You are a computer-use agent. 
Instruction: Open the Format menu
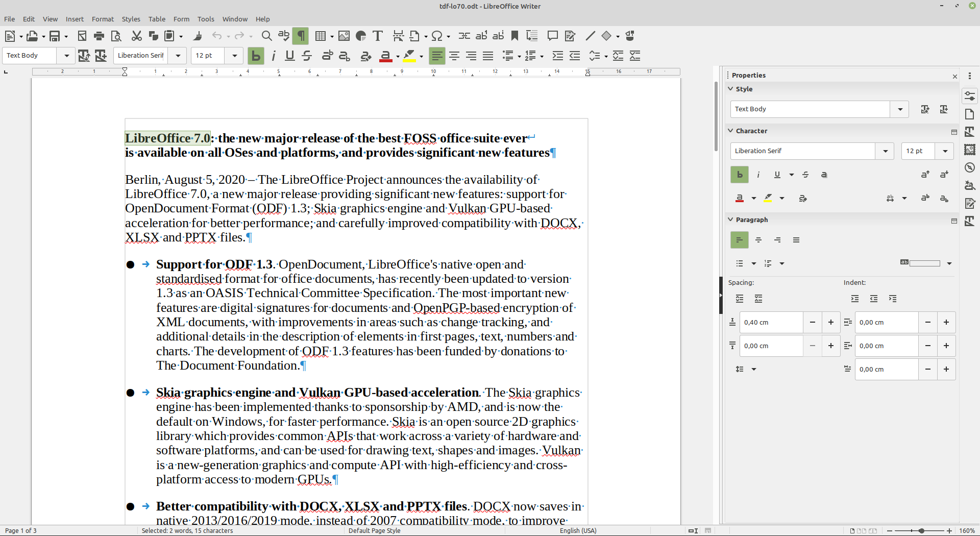pos(103,19)
